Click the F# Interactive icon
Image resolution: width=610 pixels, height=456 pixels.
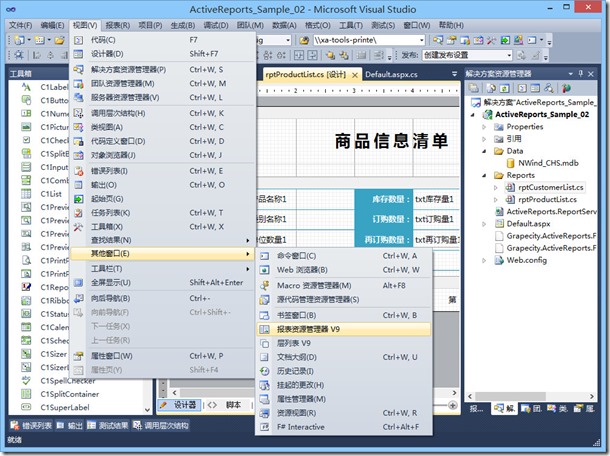tap(265, 427)
